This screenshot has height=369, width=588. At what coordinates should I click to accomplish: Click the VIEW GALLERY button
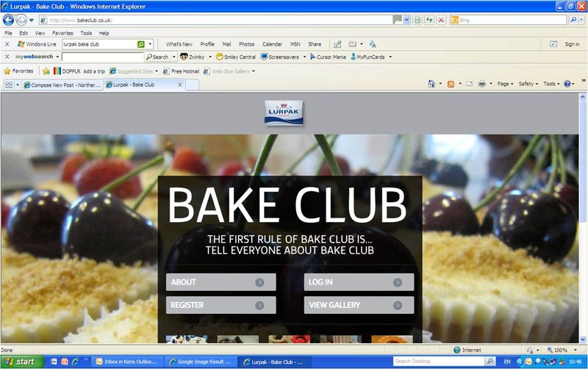coord(359,305)
